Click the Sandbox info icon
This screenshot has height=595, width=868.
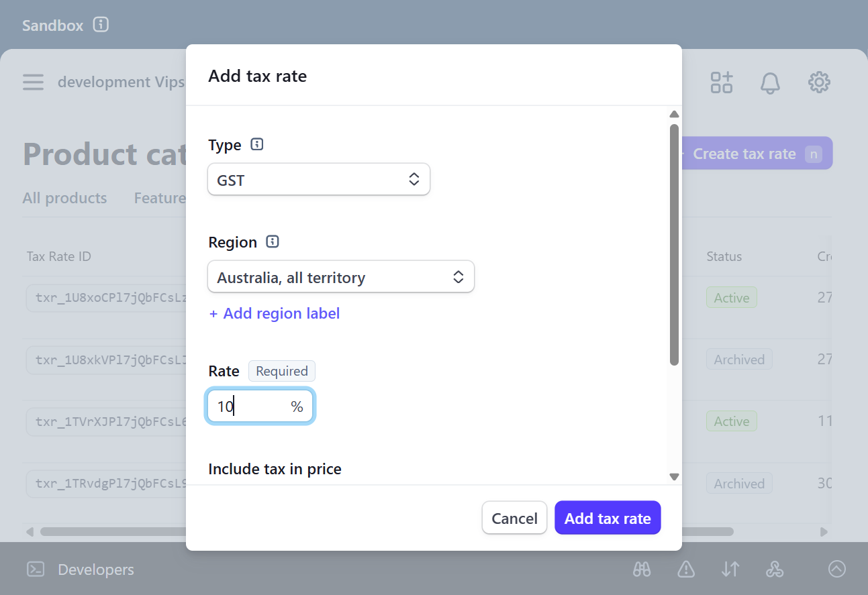click(101, 25)
